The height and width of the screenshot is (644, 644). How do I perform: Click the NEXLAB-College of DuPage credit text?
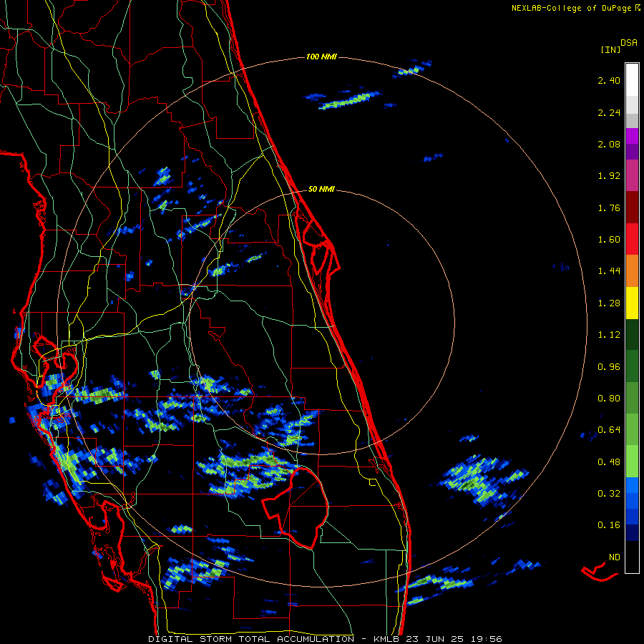point(572,8)
